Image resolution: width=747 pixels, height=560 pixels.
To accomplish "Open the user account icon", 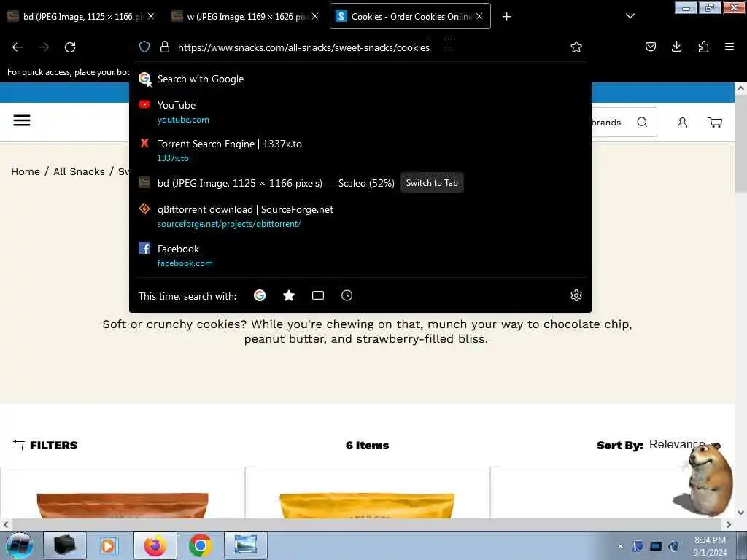I will coord(682,122).
